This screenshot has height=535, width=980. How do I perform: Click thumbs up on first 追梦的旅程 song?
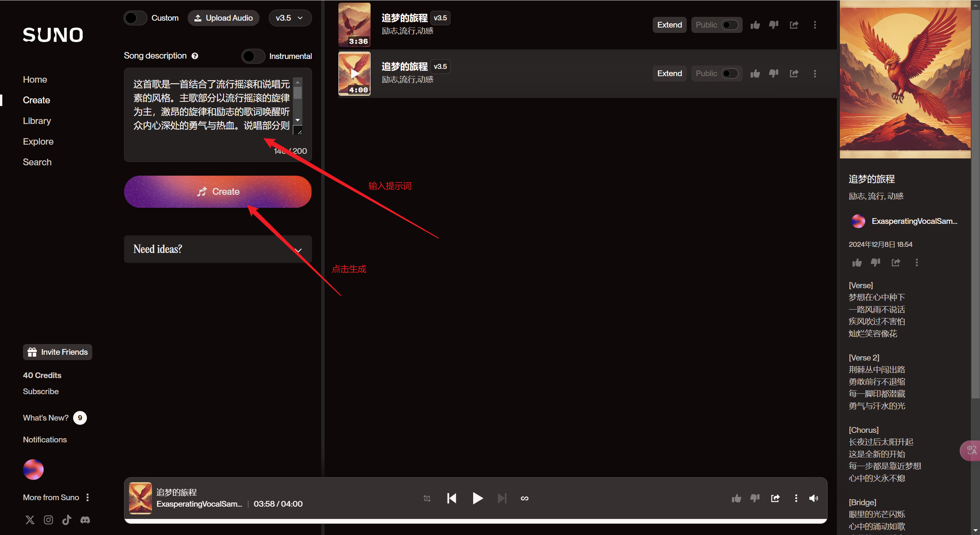[x=755, y=25]
